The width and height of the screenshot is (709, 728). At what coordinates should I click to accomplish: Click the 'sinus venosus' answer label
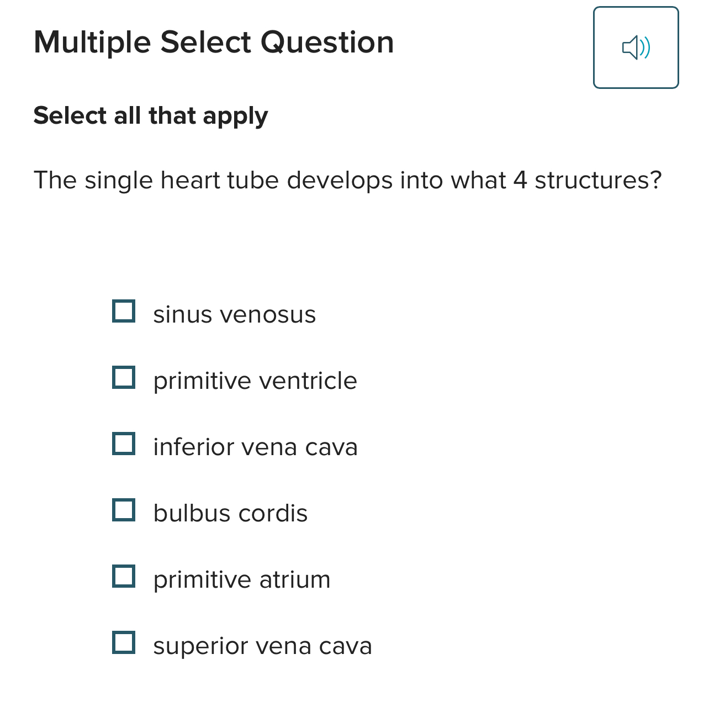pos(234,315)
